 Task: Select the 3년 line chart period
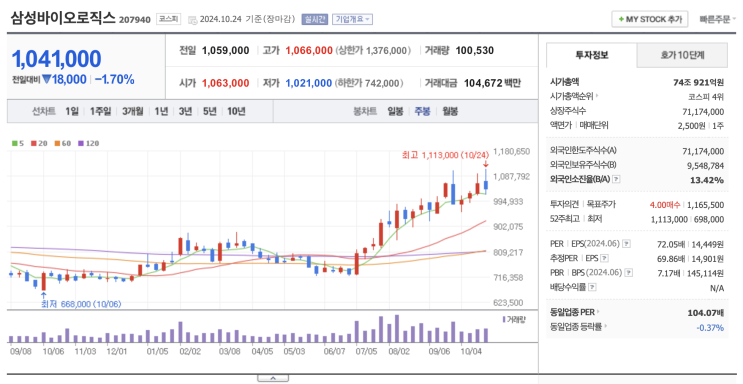[x=185, y=111]
